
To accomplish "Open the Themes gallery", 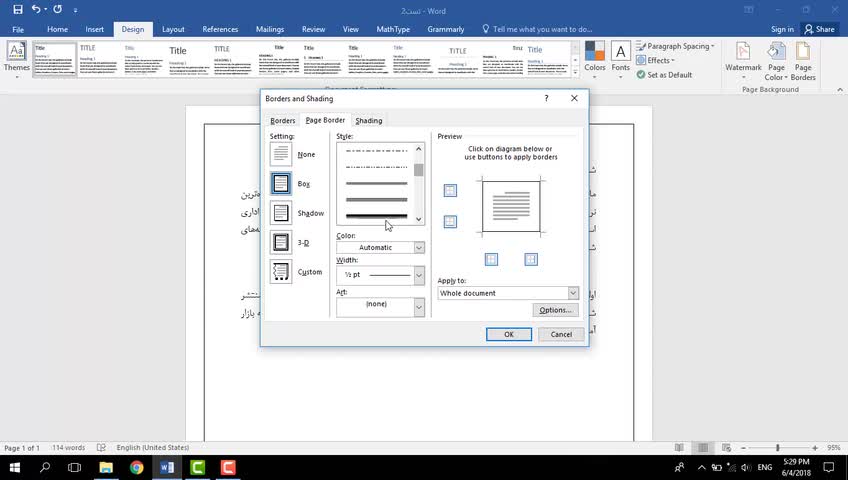I will click(16, 60).
